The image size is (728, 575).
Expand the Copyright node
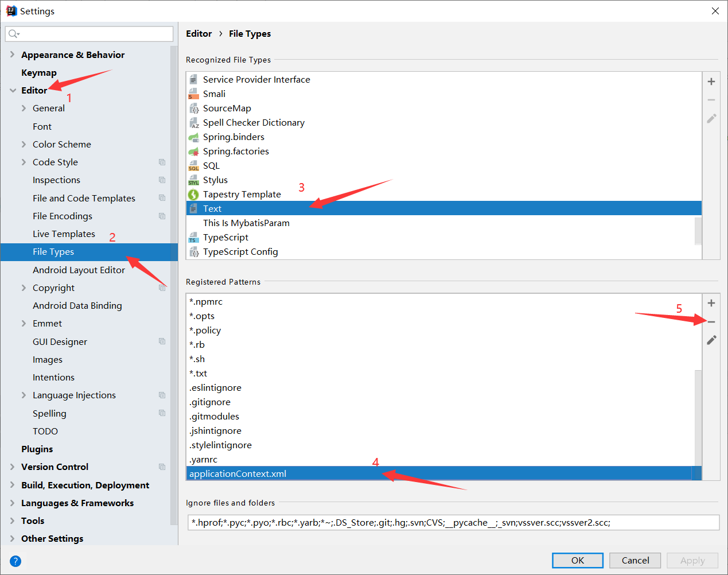24,287
